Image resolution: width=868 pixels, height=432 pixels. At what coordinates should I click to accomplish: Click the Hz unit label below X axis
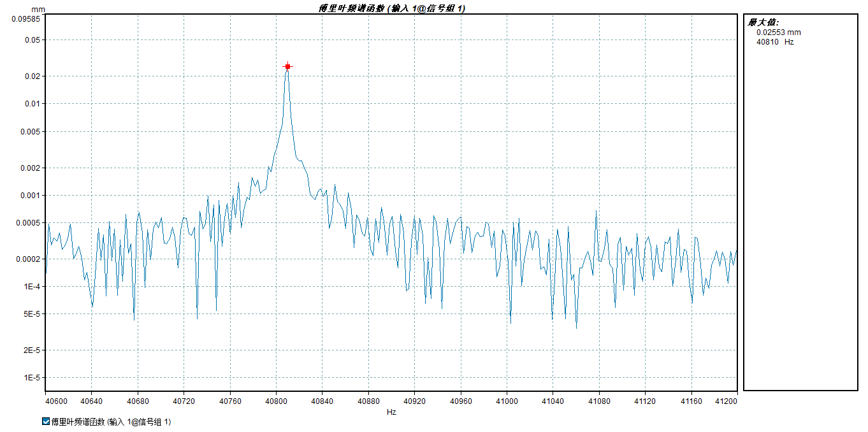(391, 412)
